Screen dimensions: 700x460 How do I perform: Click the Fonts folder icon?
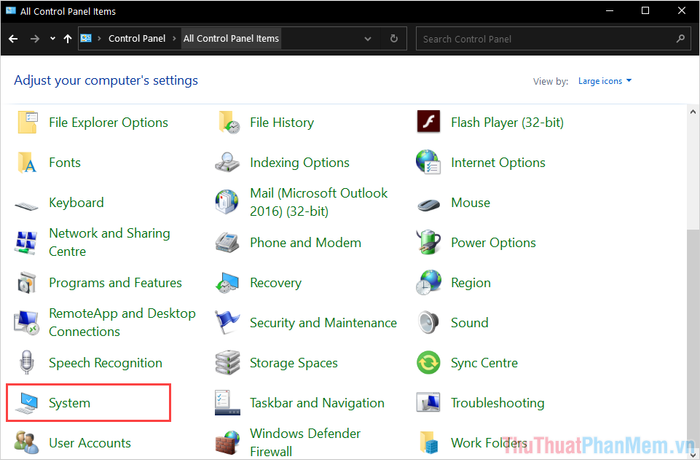[x=27, y=163]
